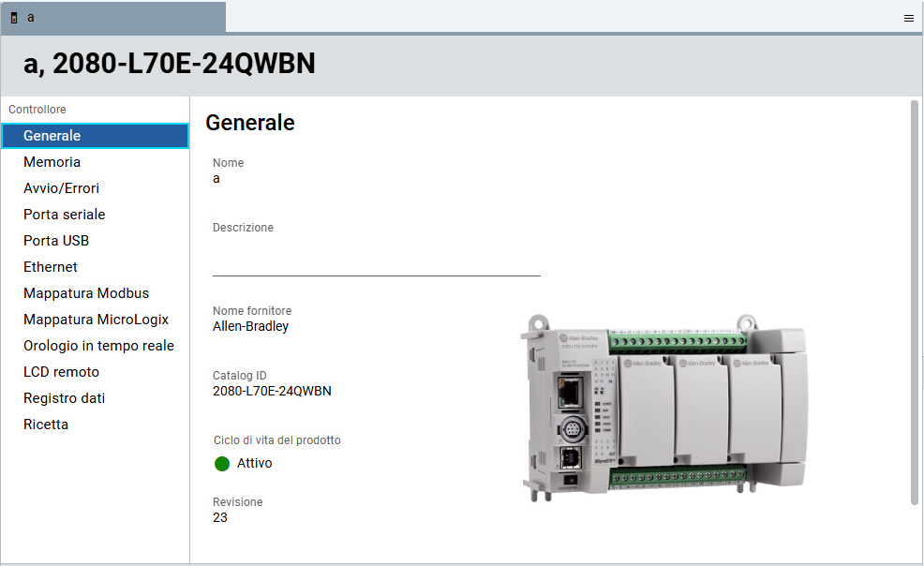Click the green Attivo status indicator
This screenshot has height=566, width=924.
[x=222, y=463]
